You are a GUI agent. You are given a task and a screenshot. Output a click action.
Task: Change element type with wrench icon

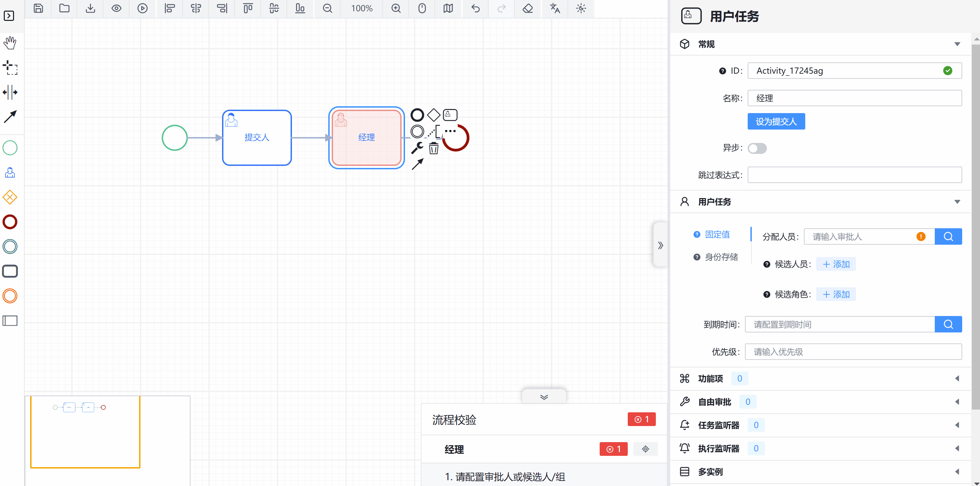coord(417,148)
